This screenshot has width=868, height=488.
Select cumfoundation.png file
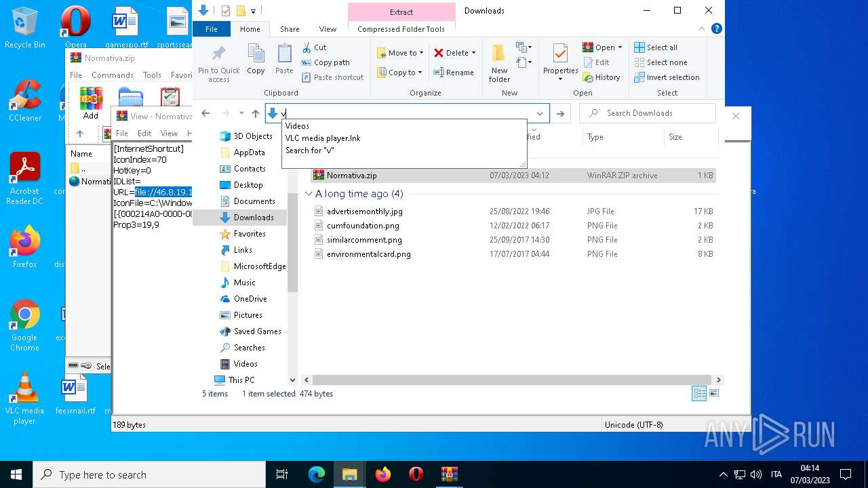coord(363,226)
